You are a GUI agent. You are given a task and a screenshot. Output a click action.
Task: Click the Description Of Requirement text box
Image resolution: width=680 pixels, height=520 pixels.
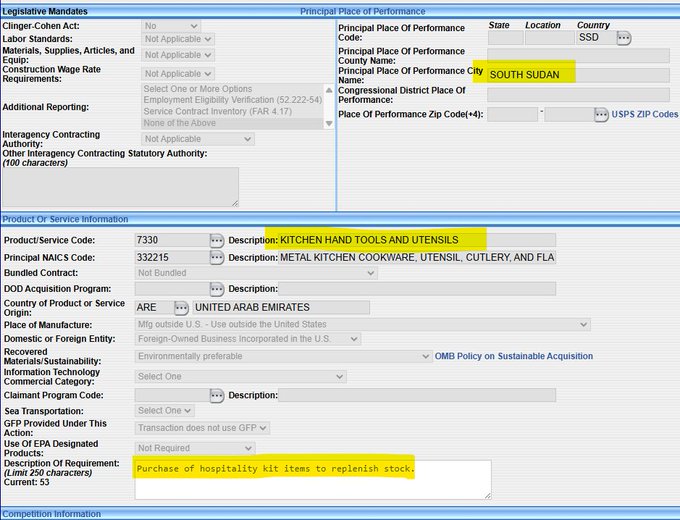coord(312,479)
